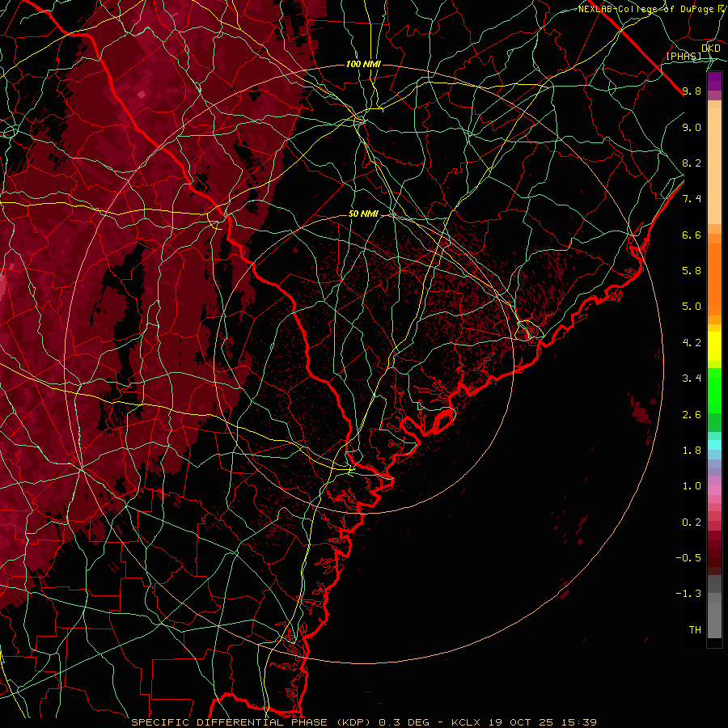Select the 8.2 legend value
Image resolution: width=728 pixels, height=728 pixels.
pyautogui.click(x=692, y=163)
